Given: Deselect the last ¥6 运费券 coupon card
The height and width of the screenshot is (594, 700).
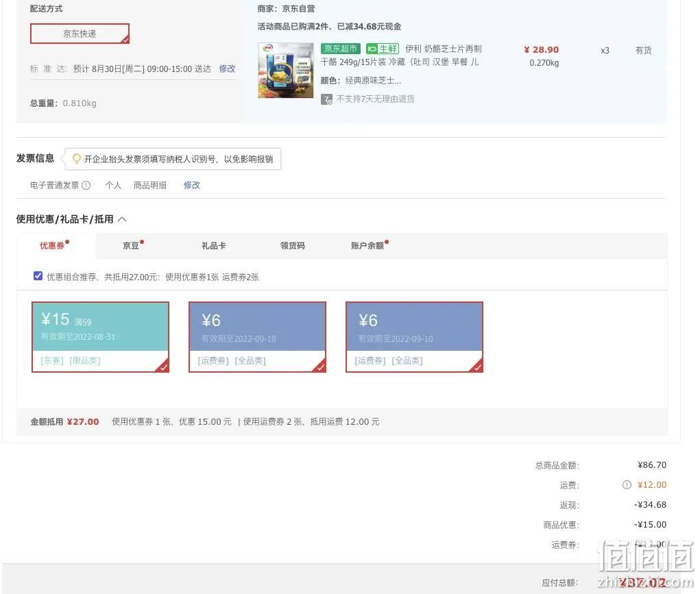Looking at the screenshot, I should [415, 337].
